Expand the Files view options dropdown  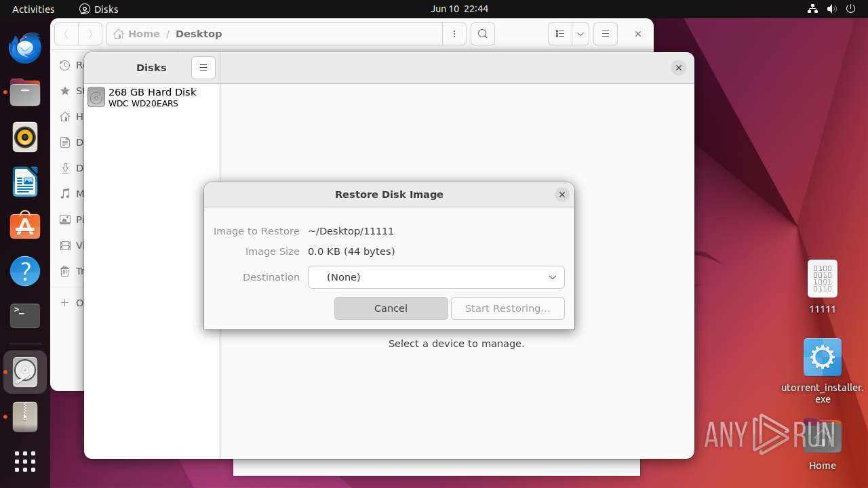[580, 34]
